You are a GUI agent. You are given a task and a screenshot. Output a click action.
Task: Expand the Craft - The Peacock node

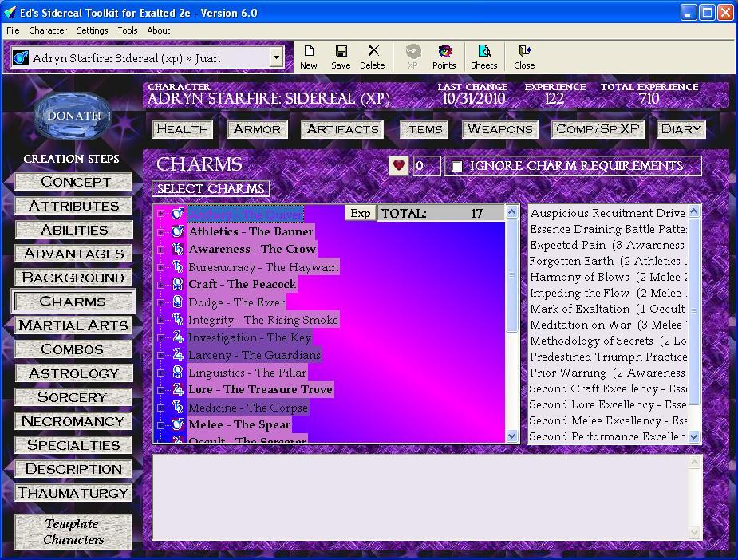pyautogui.click(x=161, y=285)
